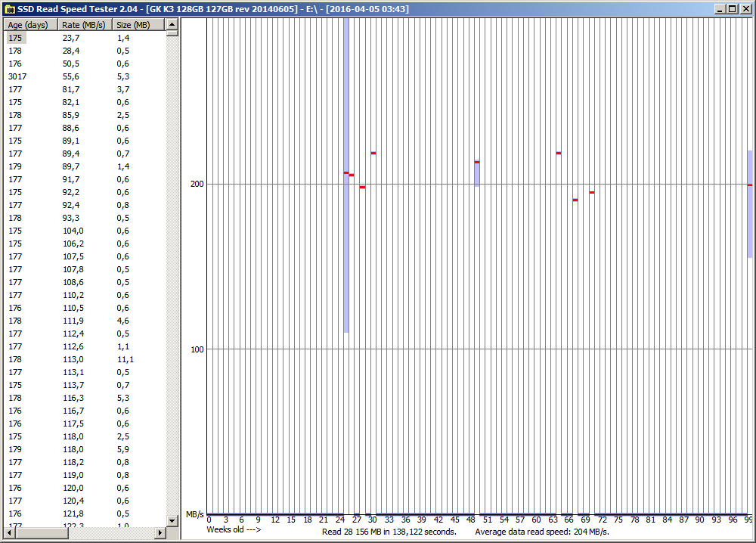756x543 pixels.
Task: Select the row with rate 82,1
Action: [x=85, y=102]
